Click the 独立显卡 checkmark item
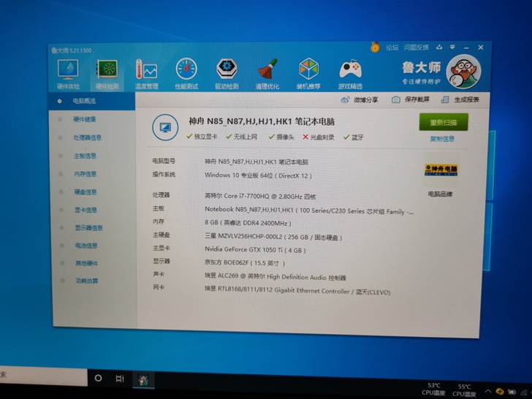The image size is (532, 399). (x=202, y=137)
